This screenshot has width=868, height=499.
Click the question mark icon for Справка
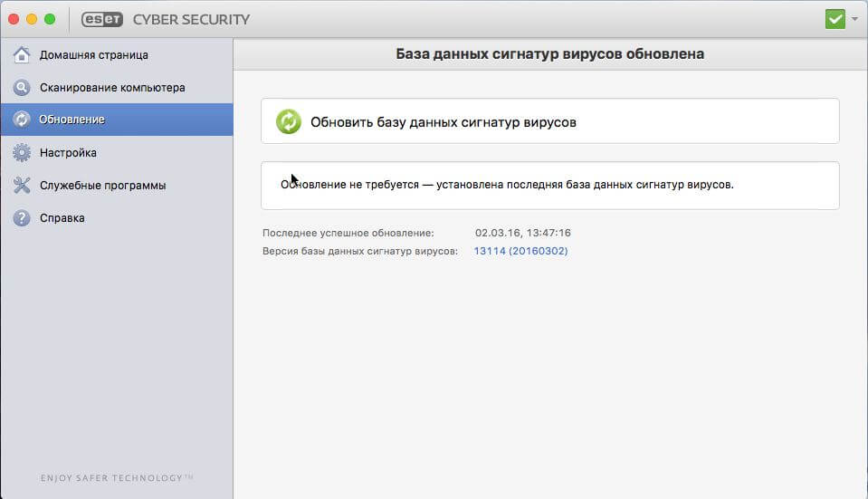click(x=22, y=217)
